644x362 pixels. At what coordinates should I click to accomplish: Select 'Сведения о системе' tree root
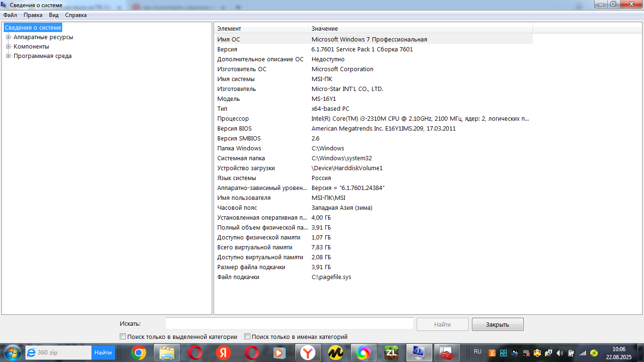(x=33, y=28)
